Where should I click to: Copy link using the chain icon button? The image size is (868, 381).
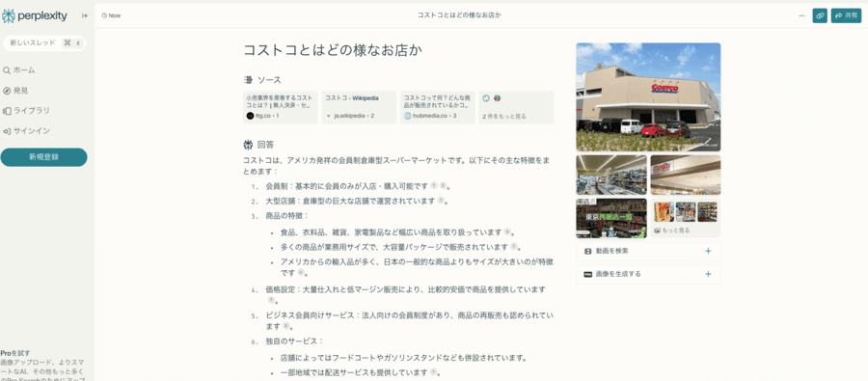click(x=820, y=15)
